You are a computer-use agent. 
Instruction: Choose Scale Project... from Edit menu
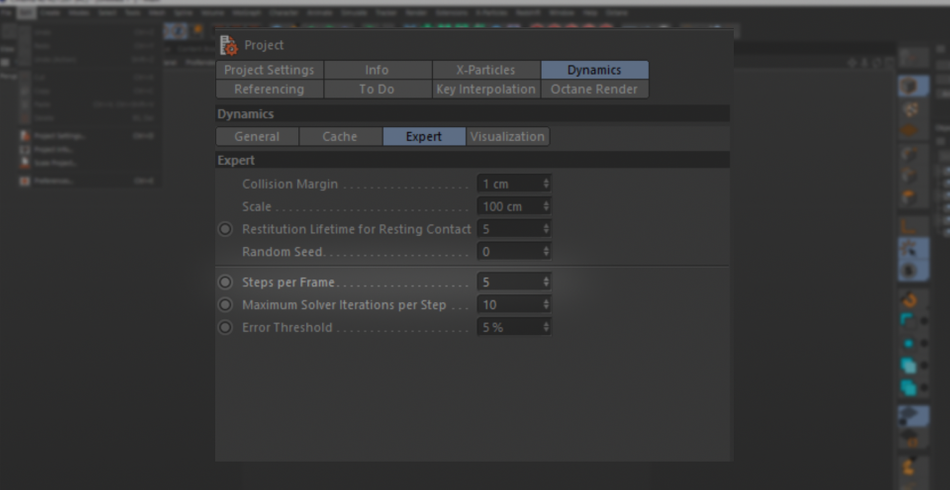coord(56,163)
